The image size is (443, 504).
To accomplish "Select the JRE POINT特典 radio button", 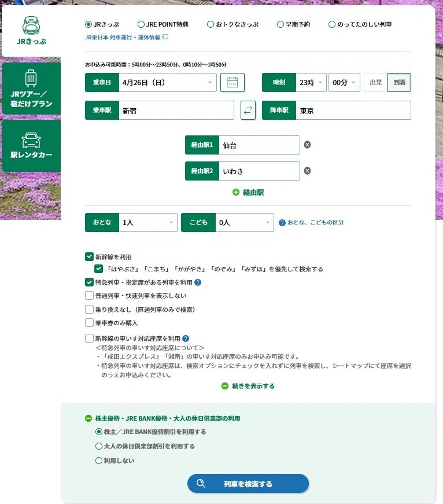I will 141,24.
